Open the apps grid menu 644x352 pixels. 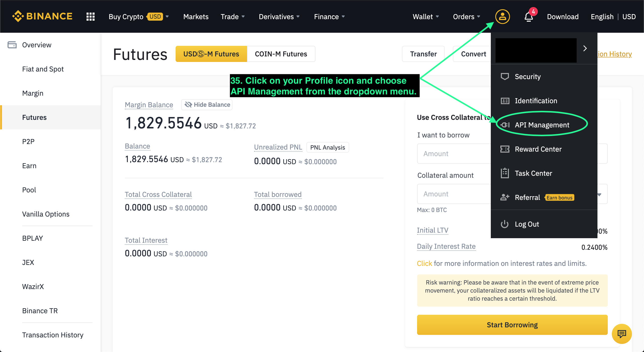[x=90, y=16]
